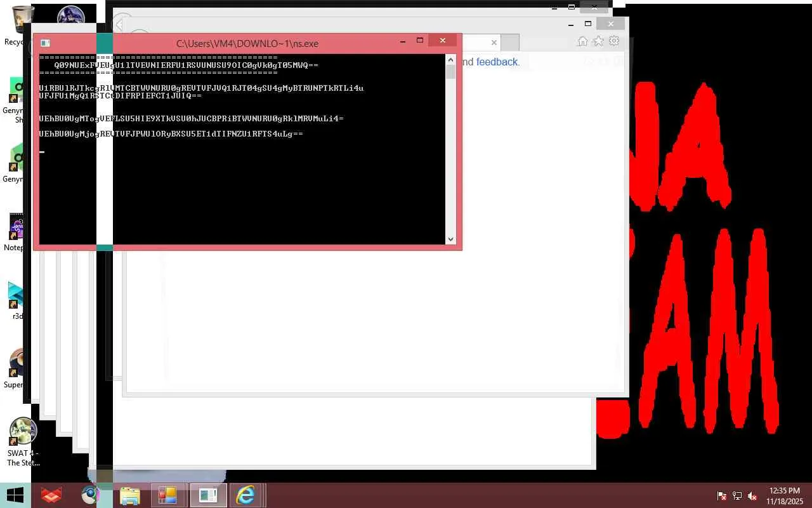Close the Internet Explorer window
This screenshot has height=508, width=812.
(x=610, y=24)
